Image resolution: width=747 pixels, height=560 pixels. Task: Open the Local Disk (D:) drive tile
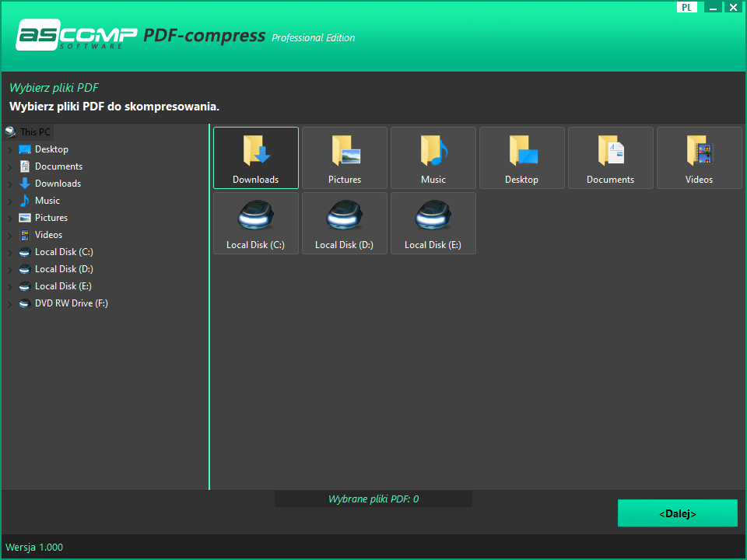(x=345, y=223)
